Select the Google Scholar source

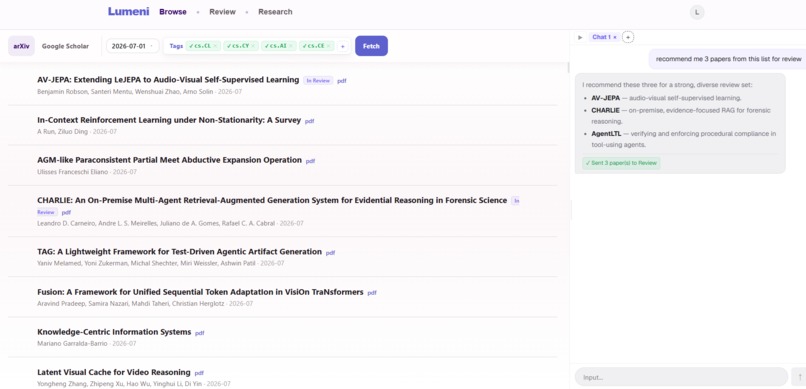point(65,46)
